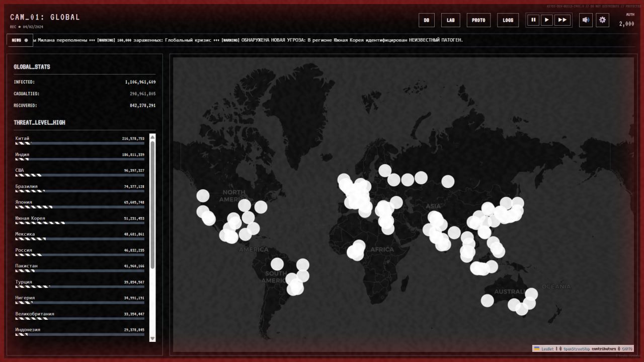Click the scroll-up arrow of country list
This screenshot has width=644, height=362.
152,137
